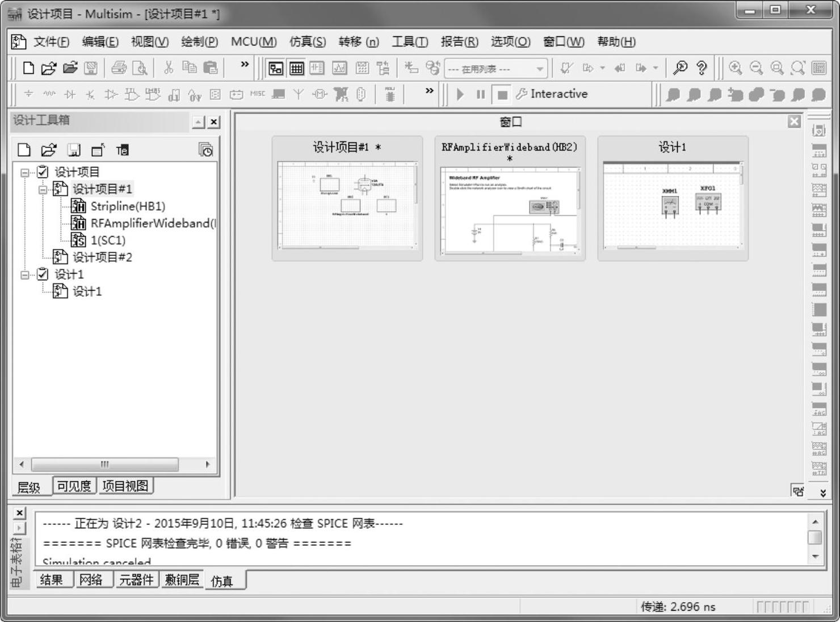
Task: Start the simulation with the Run button
Action: tap(460, 94)
